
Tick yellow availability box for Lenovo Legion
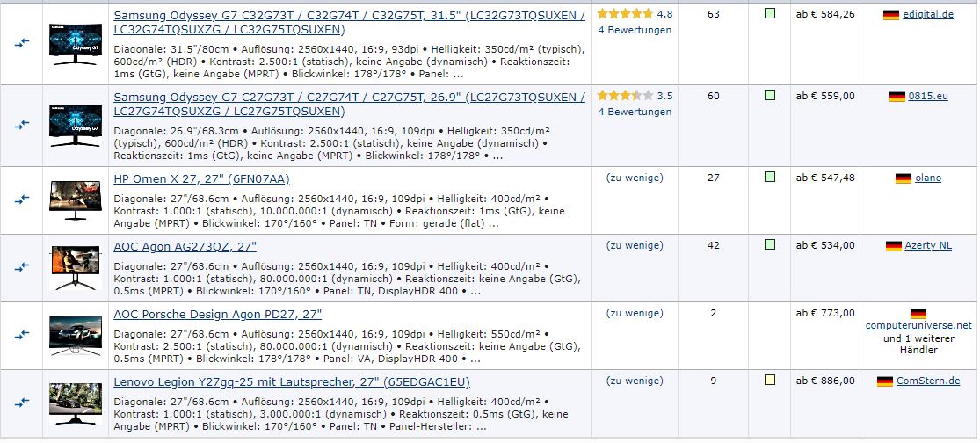point(769,380)
